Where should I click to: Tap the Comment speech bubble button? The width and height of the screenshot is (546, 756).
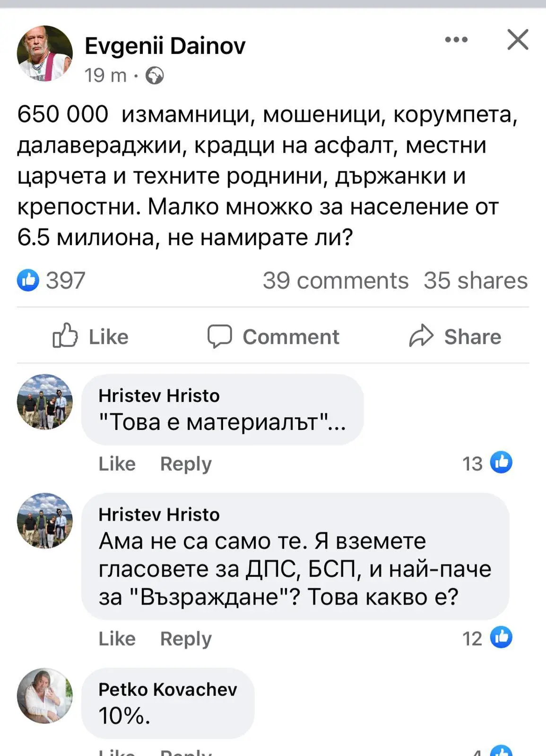[273, 337]
